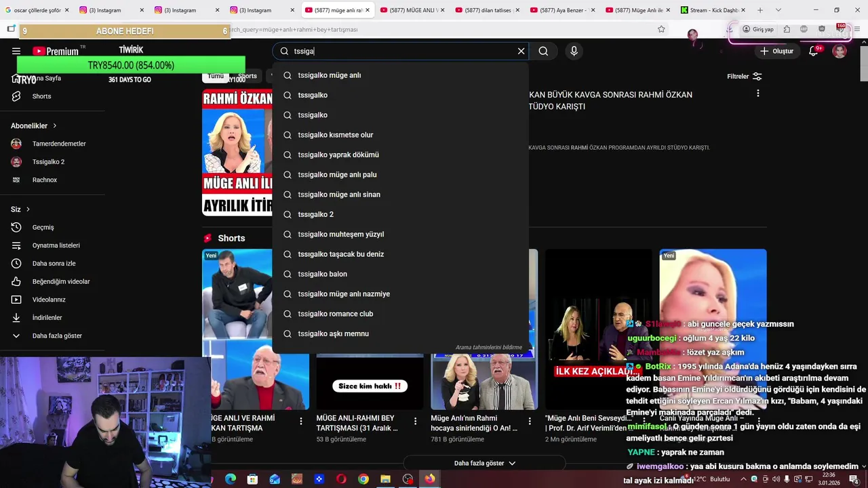Open a new browser tab with plus
Screen dimensions: 868x488
(x=760, y=10)
